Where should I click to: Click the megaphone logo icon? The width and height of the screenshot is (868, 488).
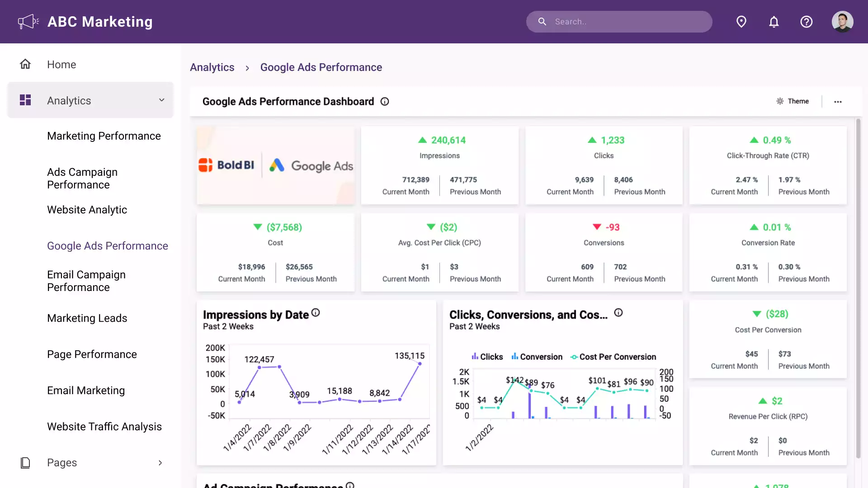click(28, 22)
